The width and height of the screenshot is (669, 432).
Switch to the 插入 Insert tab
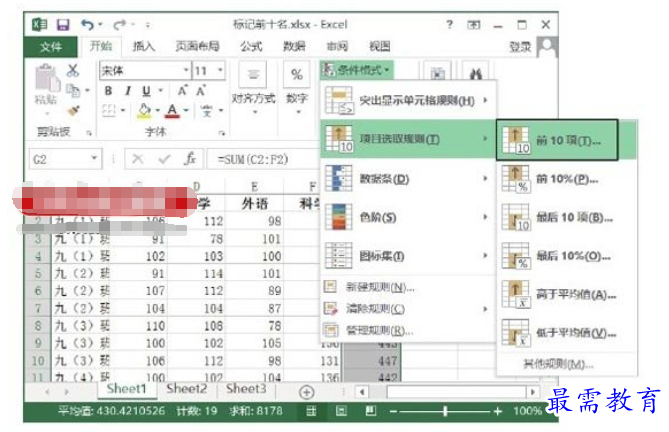pyautogui.click(x=144, y=46)
